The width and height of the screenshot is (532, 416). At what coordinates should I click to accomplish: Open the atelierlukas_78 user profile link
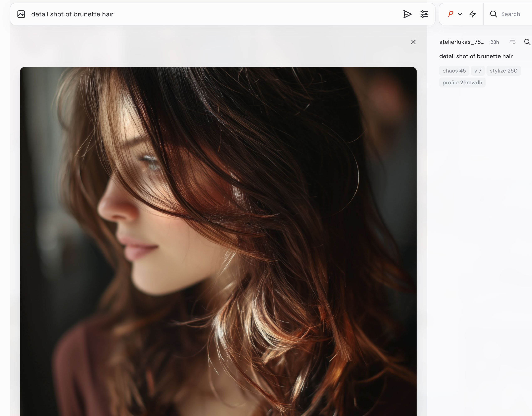[461, 42]
